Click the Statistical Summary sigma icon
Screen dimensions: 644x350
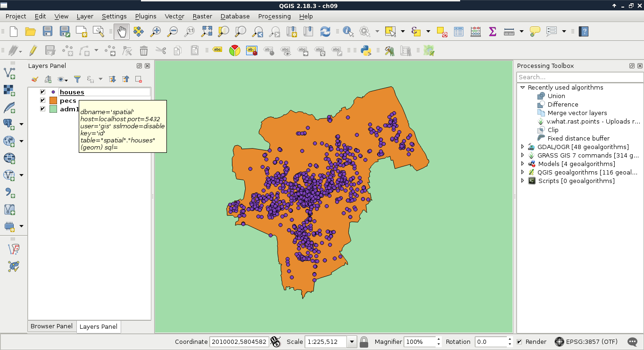493,32
